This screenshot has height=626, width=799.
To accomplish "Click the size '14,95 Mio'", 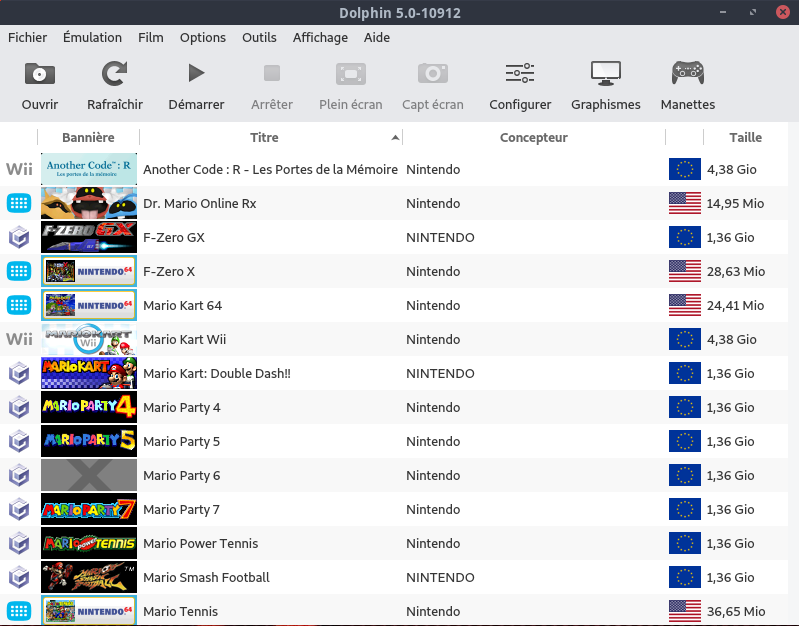I will pyautogui.click(x=735, y=203).
